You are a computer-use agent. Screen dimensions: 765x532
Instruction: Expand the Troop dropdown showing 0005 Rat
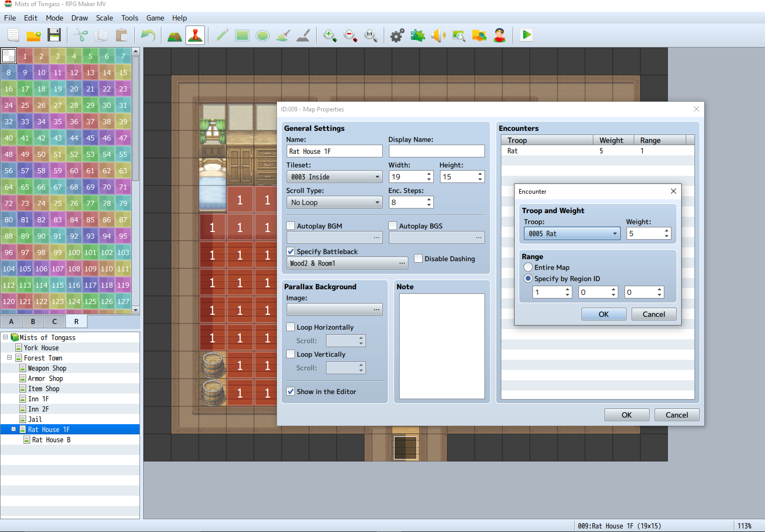pos(572,234)
